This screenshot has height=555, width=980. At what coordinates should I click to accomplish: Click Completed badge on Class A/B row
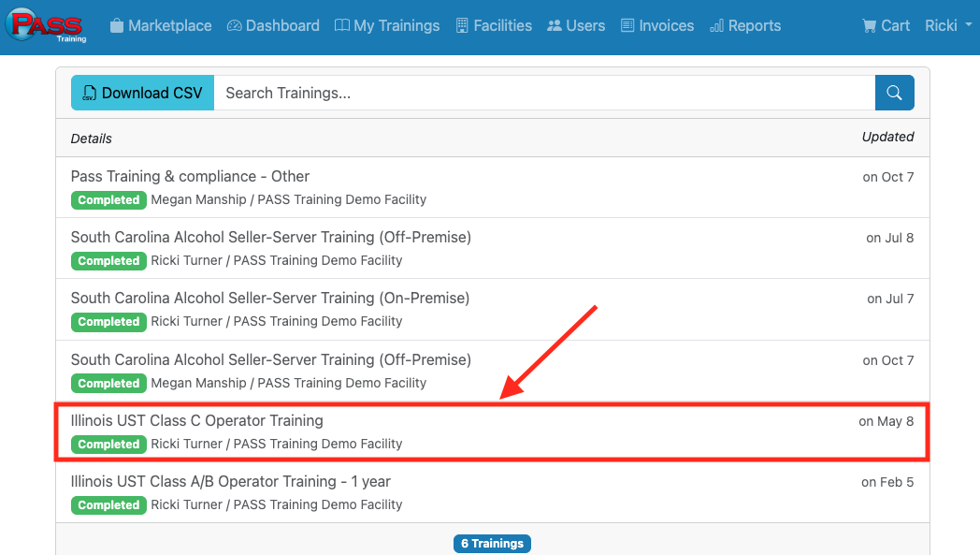[x=108, y=504]
